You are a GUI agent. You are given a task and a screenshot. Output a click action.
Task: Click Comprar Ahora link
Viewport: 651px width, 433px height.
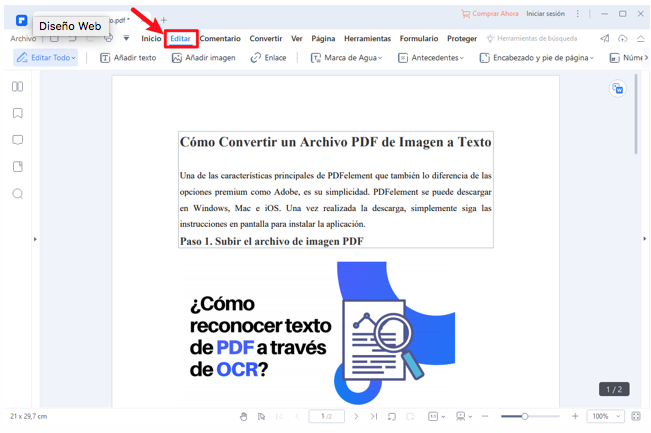coord(489,14)
